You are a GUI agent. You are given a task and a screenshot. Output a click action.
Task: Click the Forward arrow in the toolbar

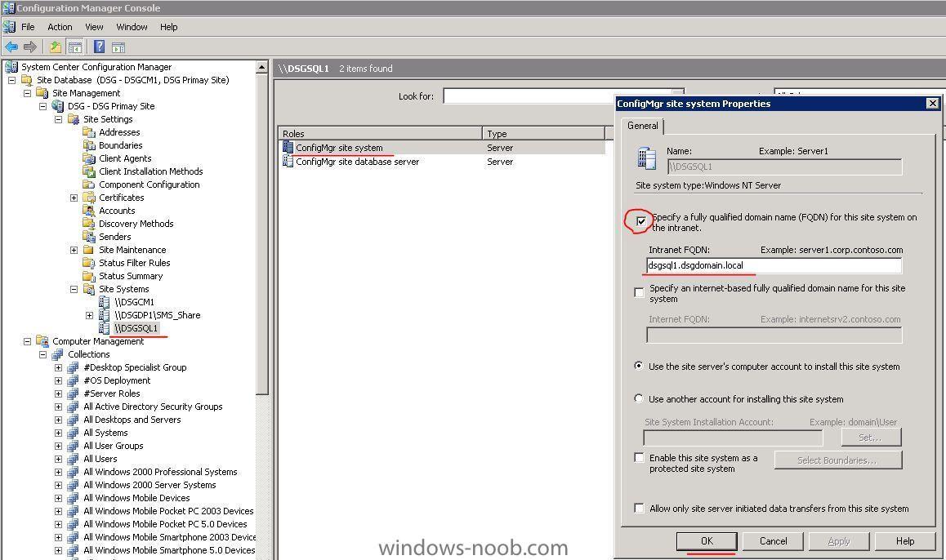tap(30, 47)
